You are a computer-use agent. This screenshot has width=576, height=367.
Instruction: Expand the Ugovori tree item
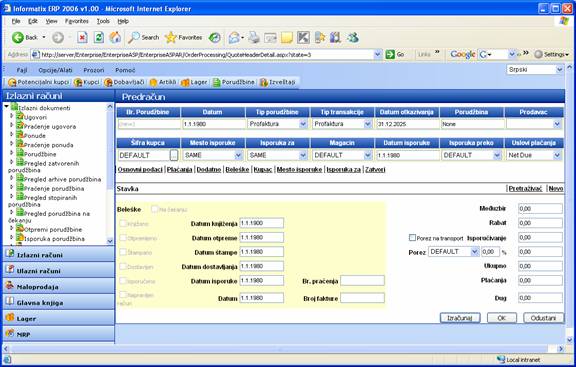pos(11,116)
